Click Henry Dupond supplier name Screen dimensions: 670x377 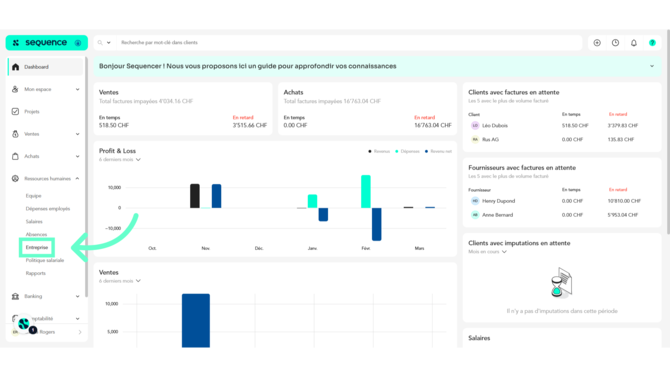(x=499, y=201)
